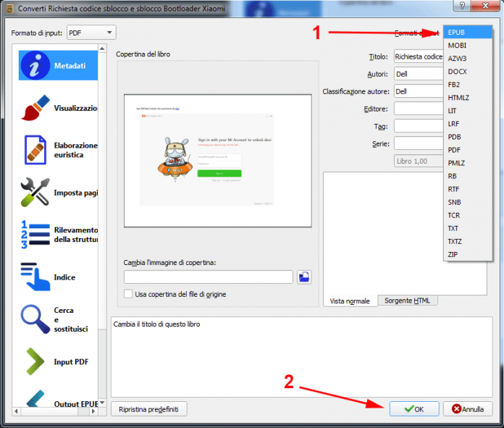Open Formato di input PDF dropdown
This screenshot has height=428, width=504.
91,33
